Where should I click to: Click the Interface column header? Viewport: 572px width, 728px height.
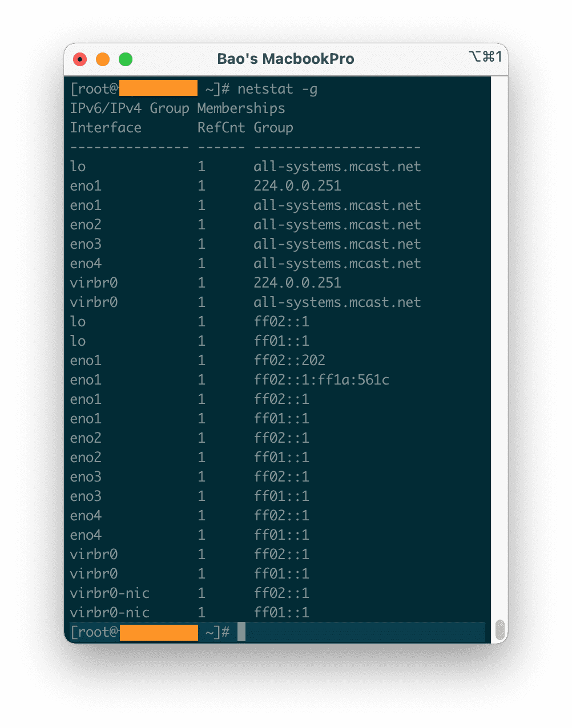[x=106, y=128]
